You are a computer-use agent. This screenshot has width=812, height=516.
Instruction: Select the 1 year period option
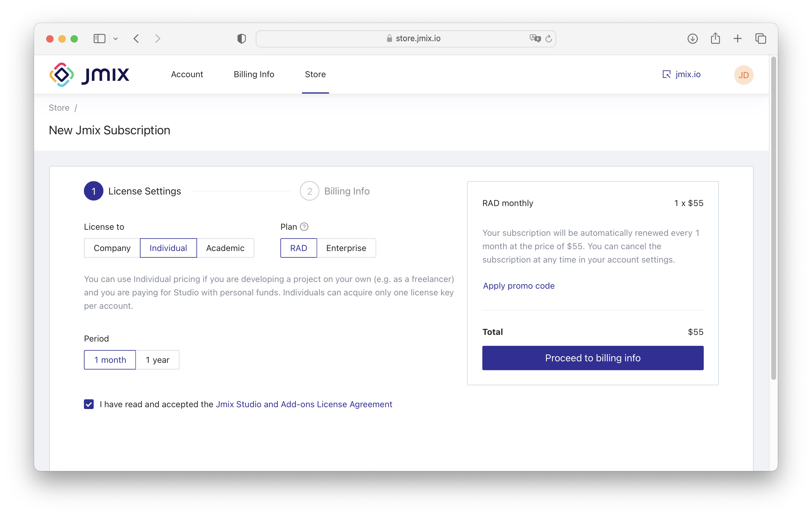pos(158,359)
